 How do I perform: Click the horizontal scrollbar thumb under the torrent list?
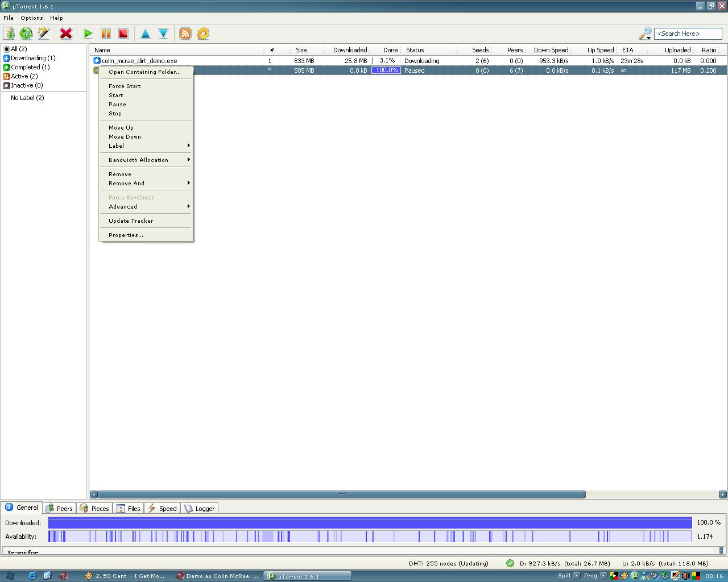tap(342, 494)
